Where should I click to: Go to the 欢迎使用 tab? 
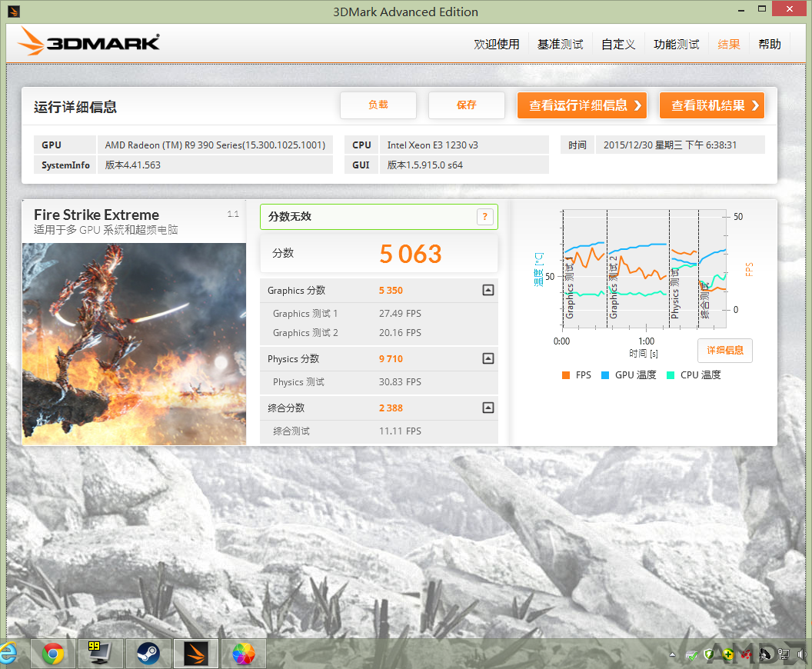point(497,45)
